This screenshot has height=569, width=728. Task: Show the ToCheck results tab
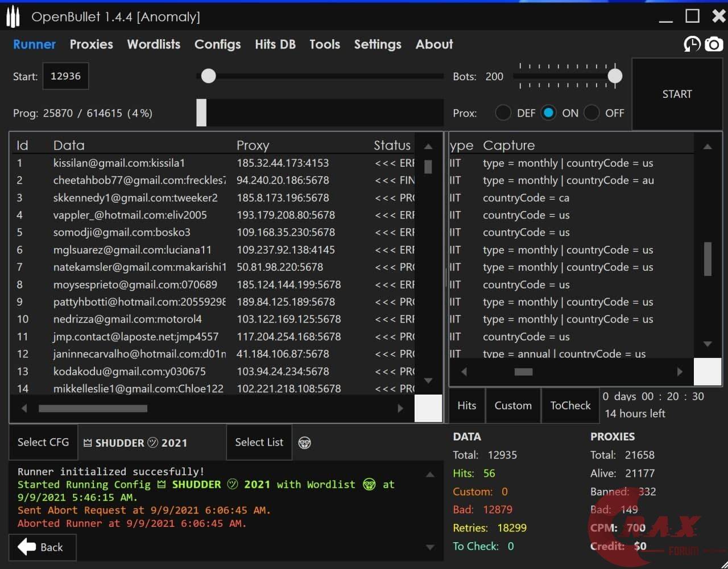pos(570,405)
